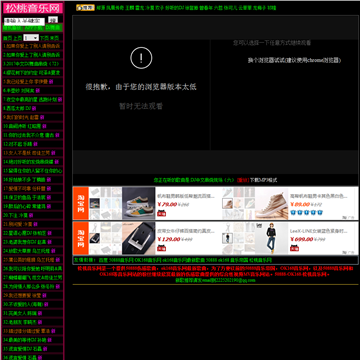
Task: Go to 末页 in the song list pager
Action: coord(54,38)
